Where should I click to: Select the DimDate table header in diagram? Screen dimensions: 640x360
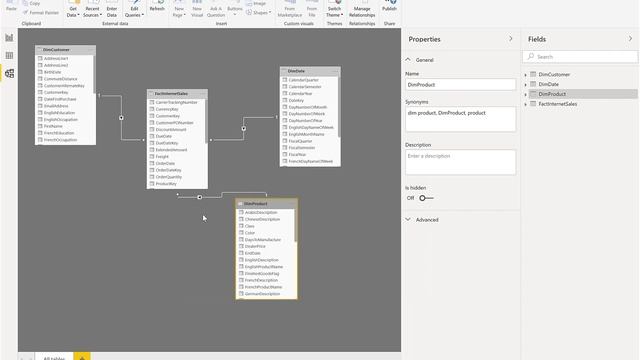pos(310,71)
